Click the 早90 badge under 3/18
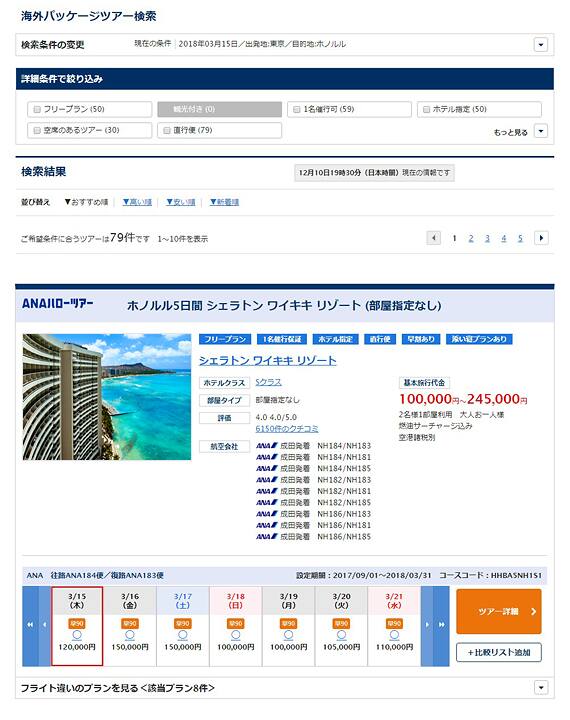The width and height of the screenshot is (570, 720). pos(236,624)
